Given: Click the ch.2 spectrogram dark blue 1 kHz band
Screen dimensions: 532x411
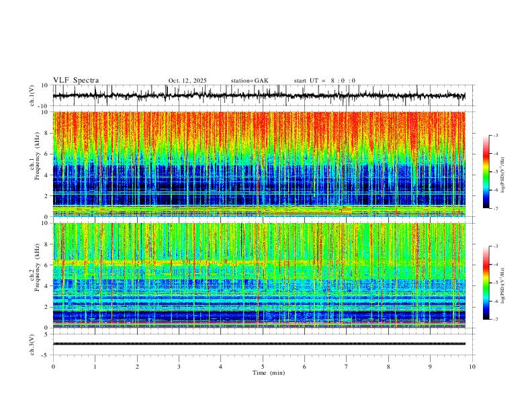Looking at the screenshot, I should point(259,316).
